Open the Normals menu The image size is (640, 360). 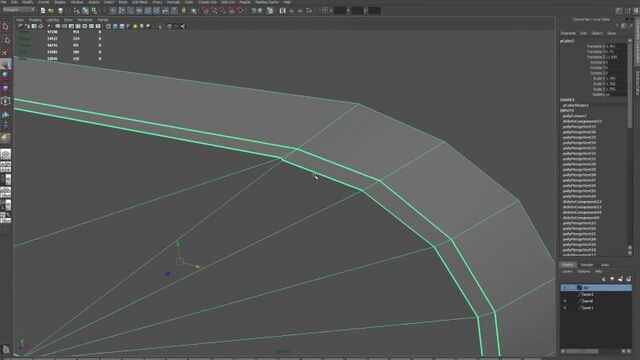click(x=173, y=2)
